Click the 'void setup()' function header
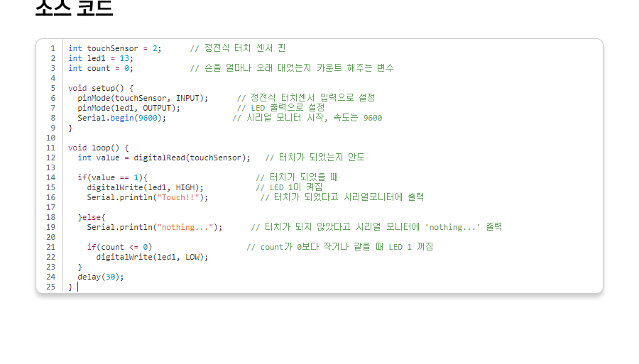 point(100,88)
